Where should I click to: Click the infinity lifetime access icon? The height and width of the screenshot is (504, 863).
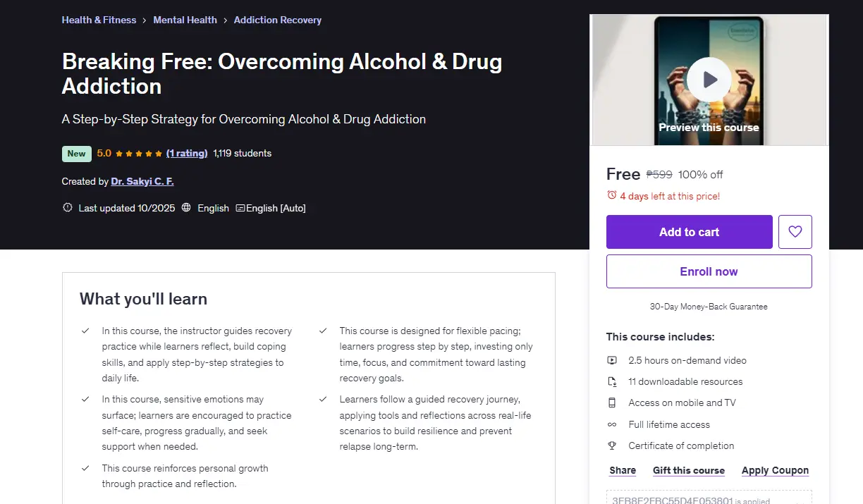pos(612,424)
